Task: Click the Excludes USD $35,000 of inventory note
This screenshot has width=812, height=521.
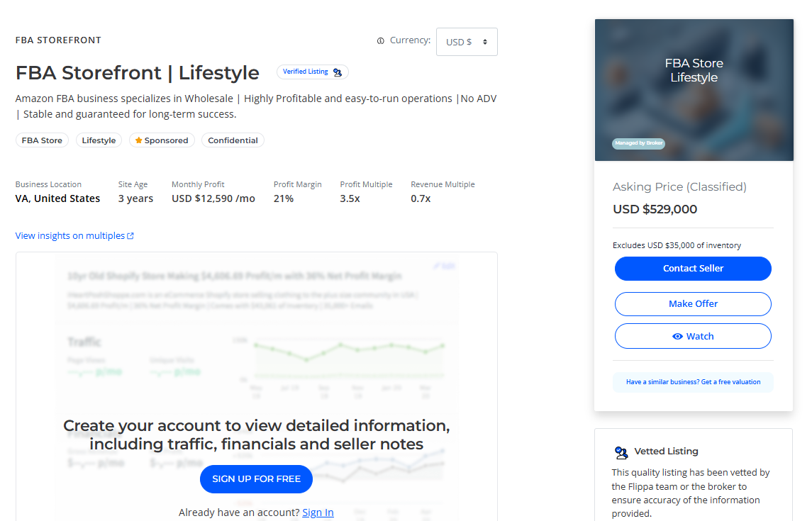Action: pyautogui.click(x=677, y=245)
